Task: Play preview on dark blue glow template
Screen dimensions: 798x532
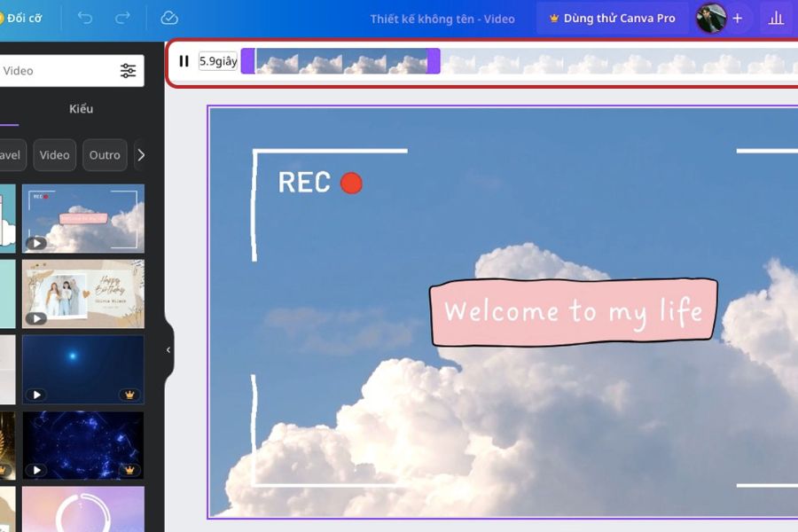Action: [36, 395]
